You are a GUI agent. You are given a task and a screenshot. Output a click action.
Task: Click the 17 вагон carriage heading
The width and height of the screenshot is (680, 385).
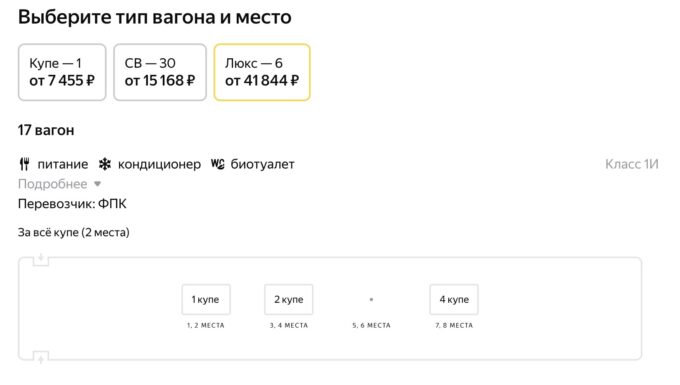pos(46,130)
